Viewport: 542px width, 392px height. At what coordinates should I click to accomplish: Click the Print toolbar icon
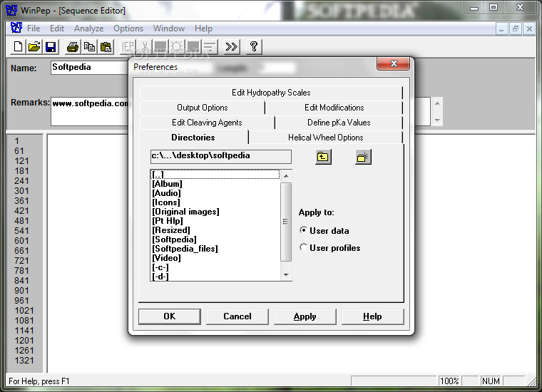point(73,46)
